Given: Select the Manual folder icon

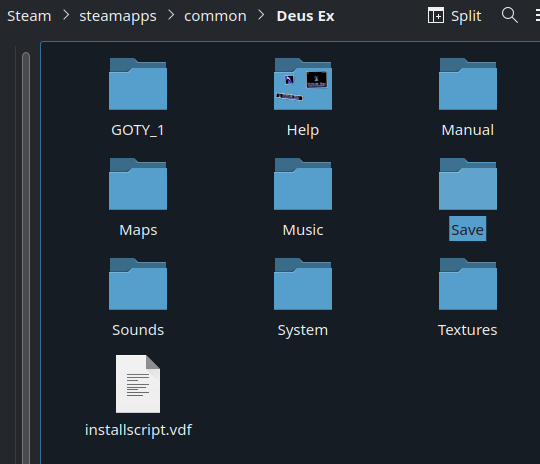Looking at the screenshot, I should [x=468, y=84].
